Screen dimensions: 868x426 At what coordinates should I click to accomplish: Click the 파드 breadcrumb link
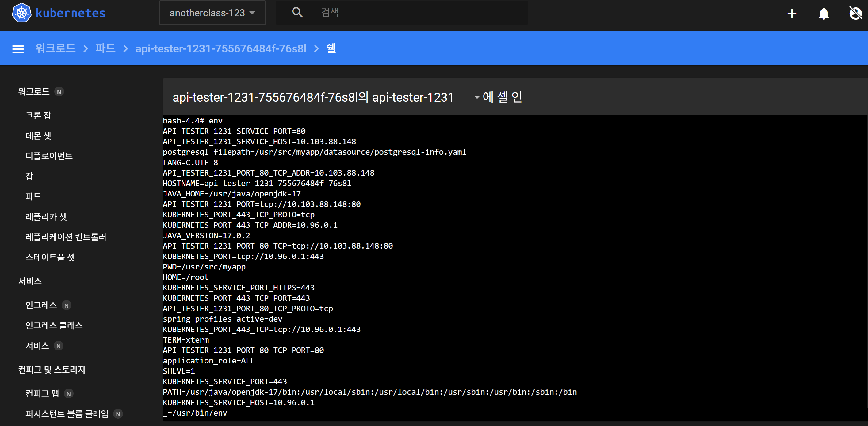click(x=105, y=48)
